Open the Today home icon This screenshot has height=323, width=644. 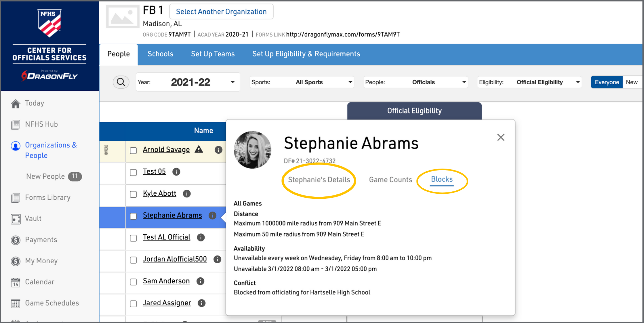[x=15, y=104]
